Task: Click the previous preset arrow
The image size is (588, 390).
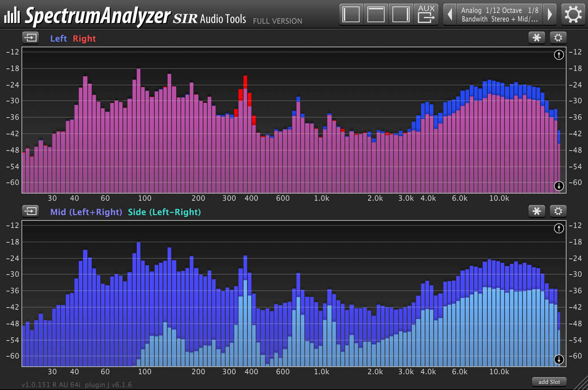Action: coord(449,14)
